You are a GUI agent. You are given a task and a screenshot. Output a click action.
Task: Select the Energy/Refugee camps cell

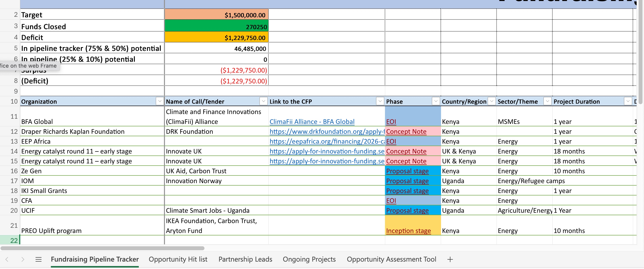(x=524, y=181)
